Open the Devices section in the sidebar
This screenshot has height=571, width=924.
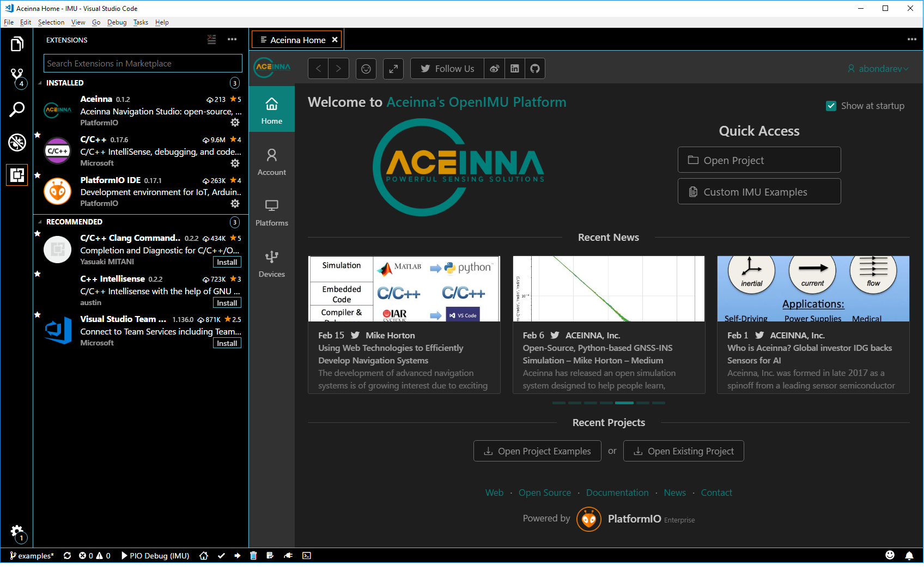tap(272, 264)
